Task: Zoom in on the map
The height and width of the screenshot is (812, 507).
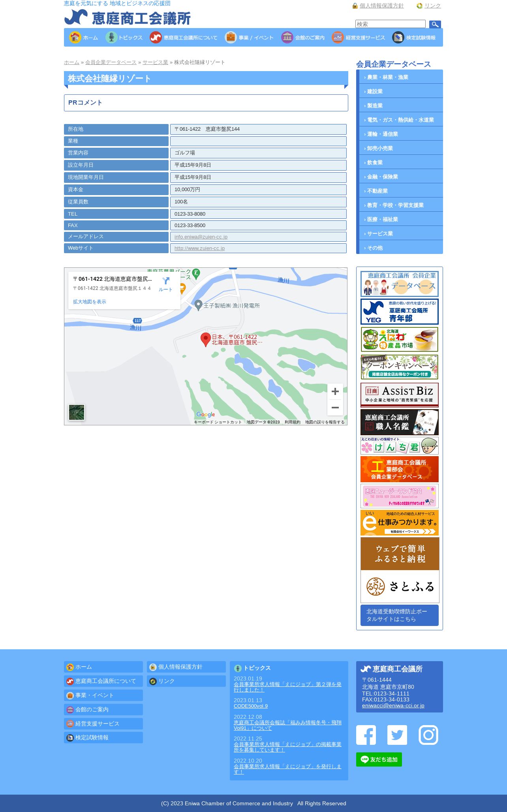Action: (x=335, y=391)
